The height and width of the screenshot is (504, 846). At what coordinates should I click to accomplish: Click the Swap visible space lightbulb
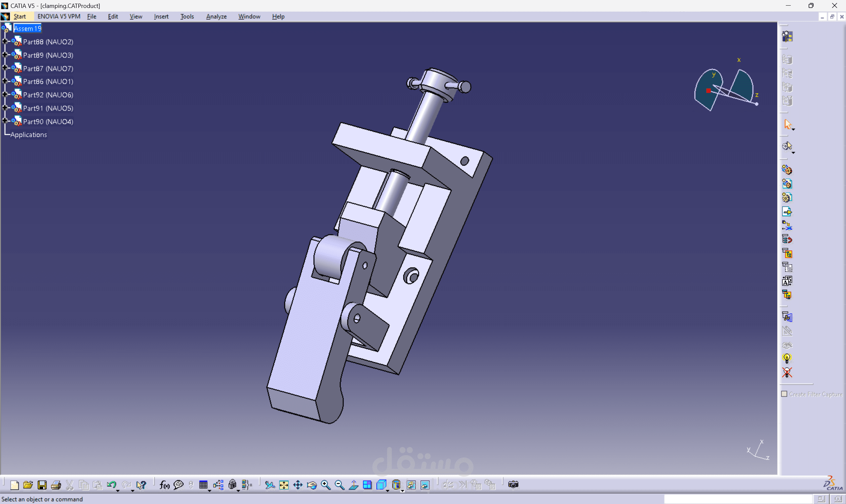coord(787,358)
